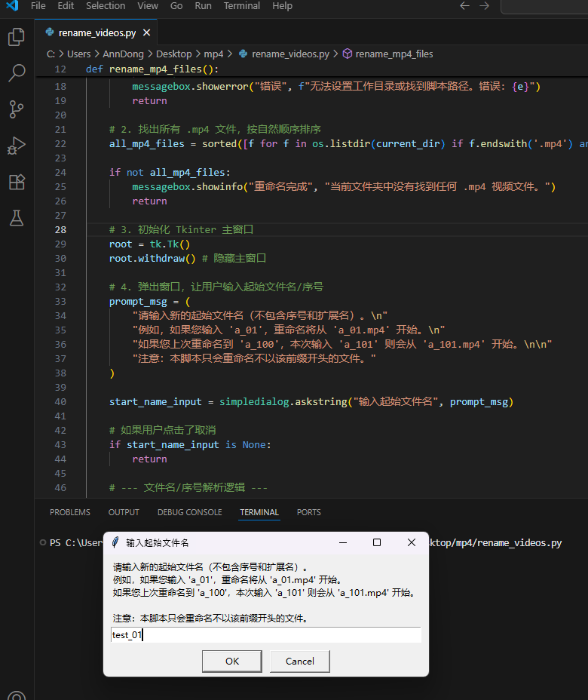The width and height of the screenshot is (588, 700).
Task: Click the root.withdraw() code line
Action: [188, 259]
